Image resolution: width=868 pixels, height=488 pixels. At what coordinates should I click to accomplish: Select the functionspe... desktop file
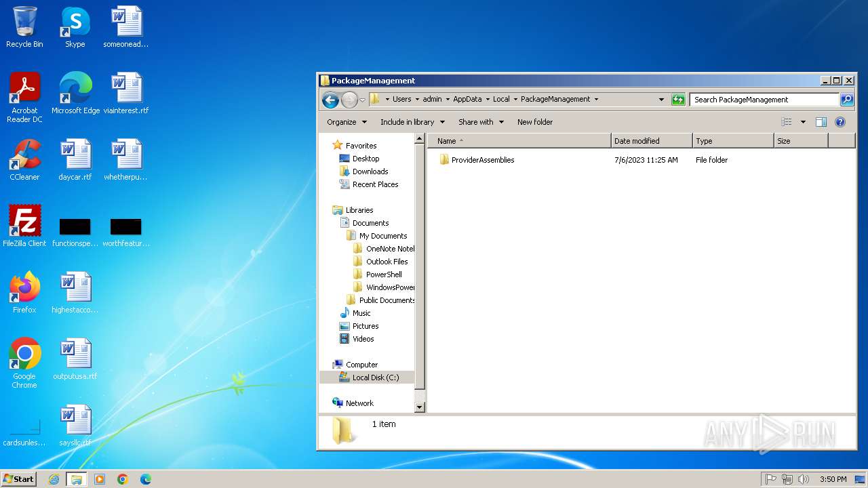pos(75,231)
